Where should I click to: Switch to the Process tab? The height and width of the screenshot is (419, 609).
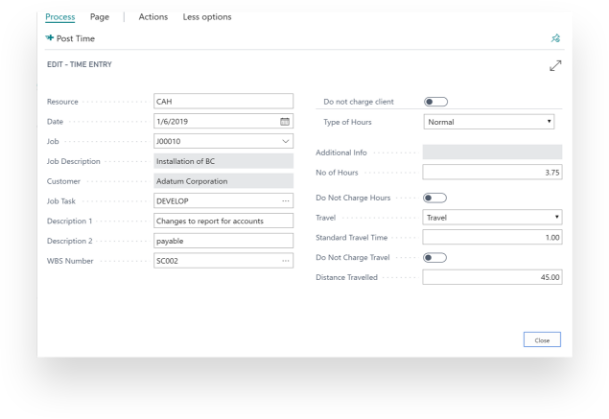tap(60, 17)
